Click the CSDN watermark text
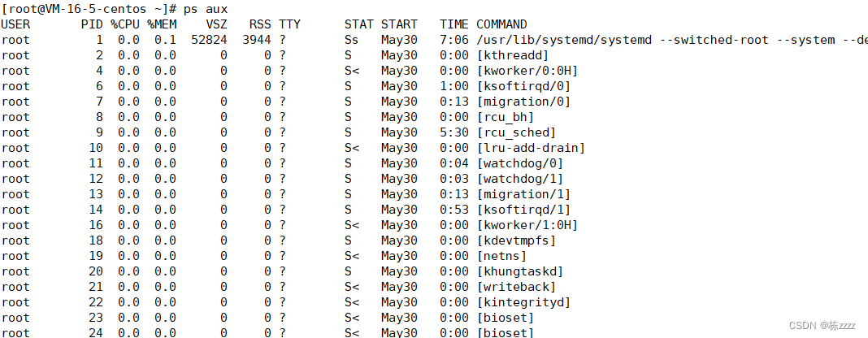The image size is (868, 338). [x=822, y=326]
